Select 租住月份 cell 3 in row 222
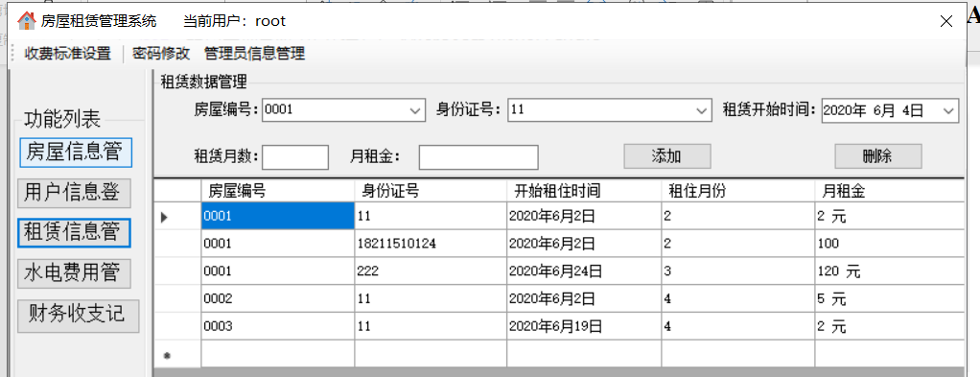This screenshot has height=377, width=980. [x=738, y=271]
